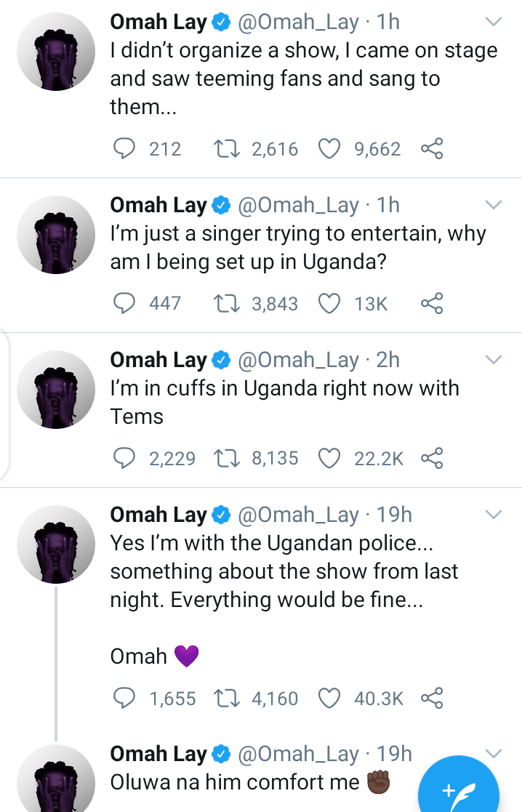522x812 pixels.
Task: Share the "set up in Uganda" tweet
Action: coord(431,303)
